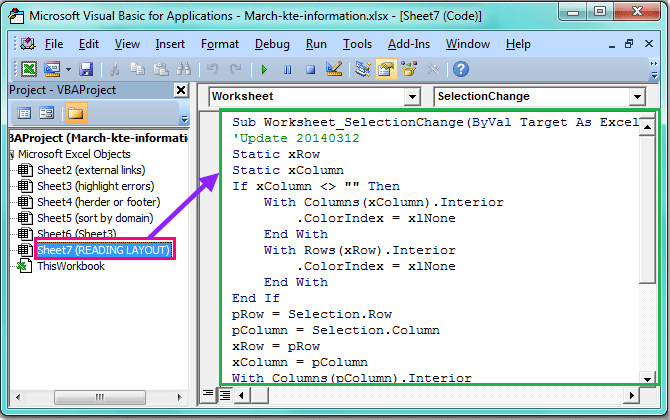This screenshot has height=420, width=670.
Task: Open the SelectionChange procedure dropdown
Action: pyautogui.click(x=637, y=97)
